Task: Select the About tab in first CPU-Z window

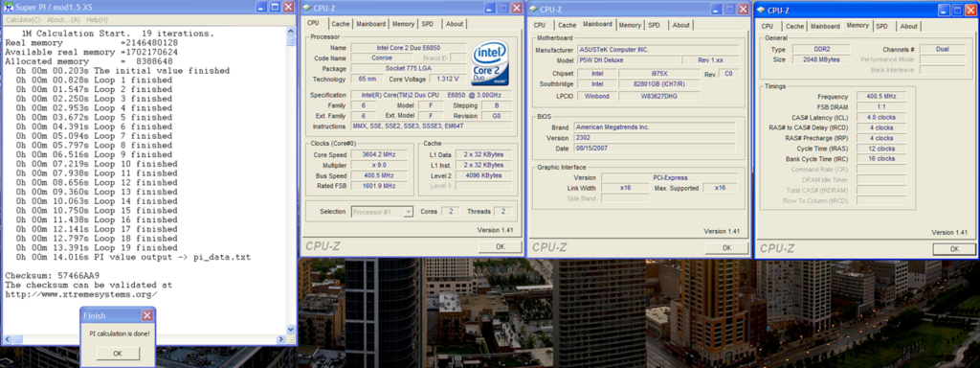Action: coord(455,24)
